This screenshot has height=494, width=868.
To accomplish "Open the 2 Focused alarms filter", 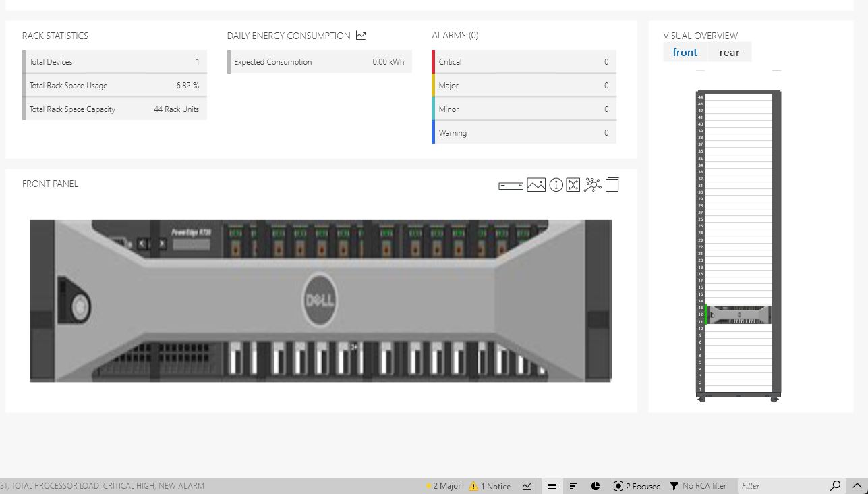I will (637, 486).
